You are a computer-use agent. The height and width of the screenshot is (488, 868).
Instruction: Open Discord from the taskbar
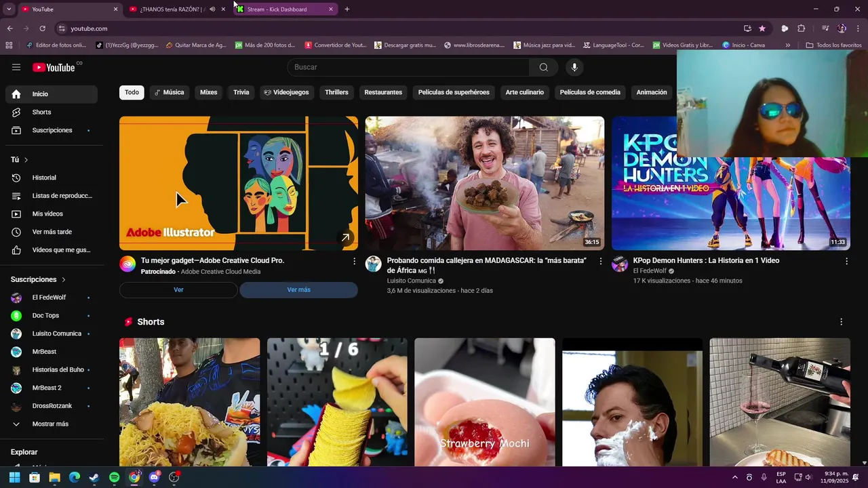coord(154,477)
